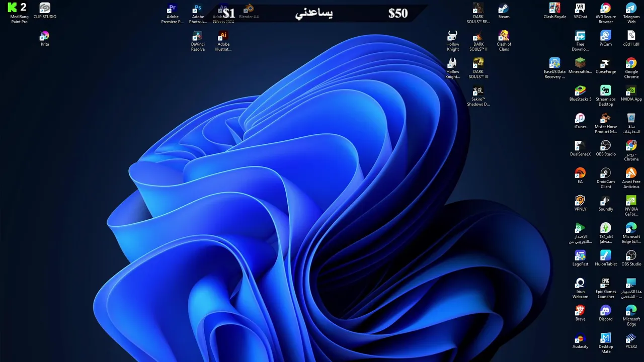
Task: Select the Blender 4.4 shortcut
Action: (249, 11)
